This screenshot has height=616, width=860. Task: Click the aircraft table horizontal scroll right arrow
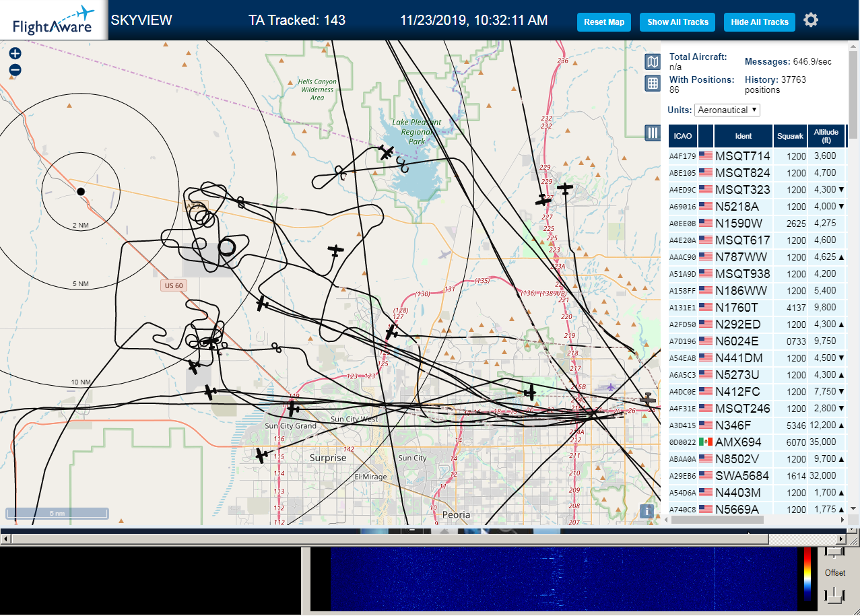tap(841, 520)
